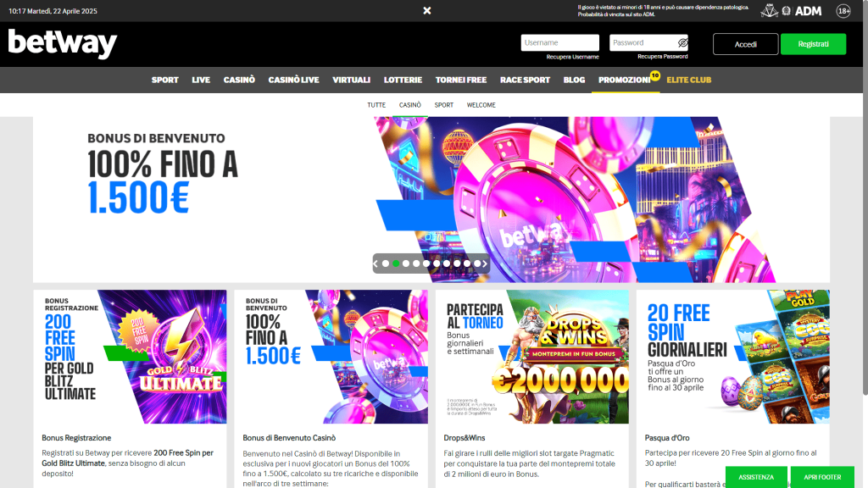Click the Drops & Wins tournament banner
The image size is (868, 488).
(531, 356)
